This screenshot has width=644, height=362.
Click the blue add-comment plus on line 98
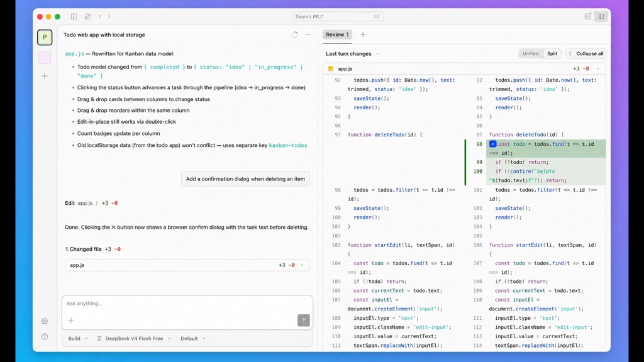coord(492,144)
